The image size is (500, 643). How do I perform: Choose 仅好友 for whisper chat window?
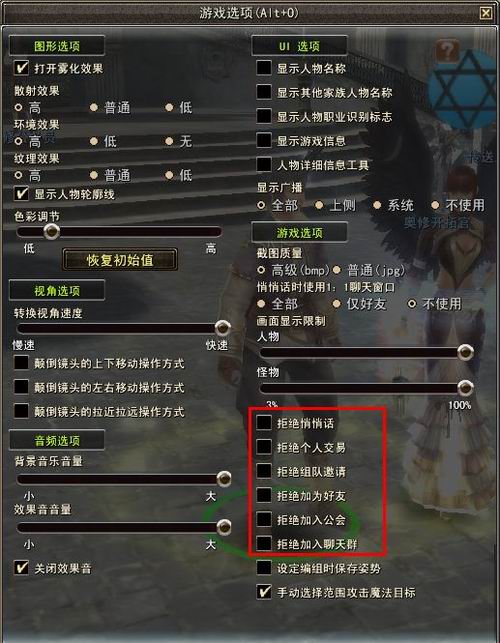(336, 304)
